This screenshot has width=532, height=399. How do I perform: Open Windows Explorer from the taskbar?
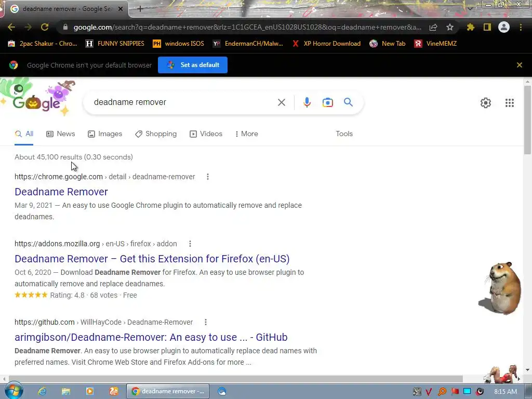coord(66,391)
